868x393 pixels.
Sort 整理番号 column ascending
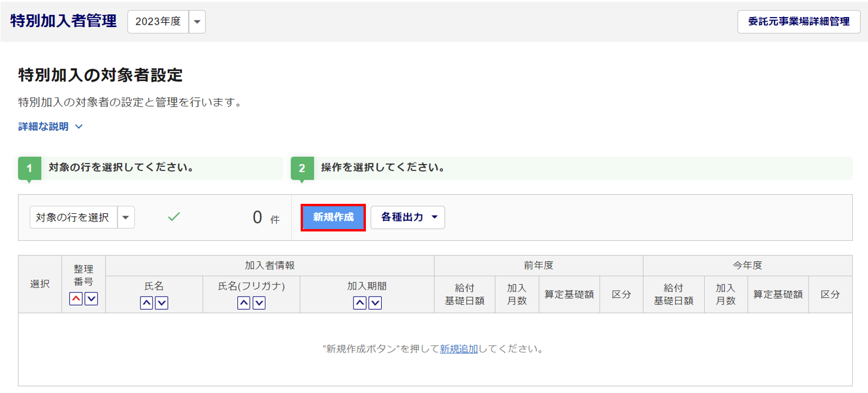click(76, 299)
